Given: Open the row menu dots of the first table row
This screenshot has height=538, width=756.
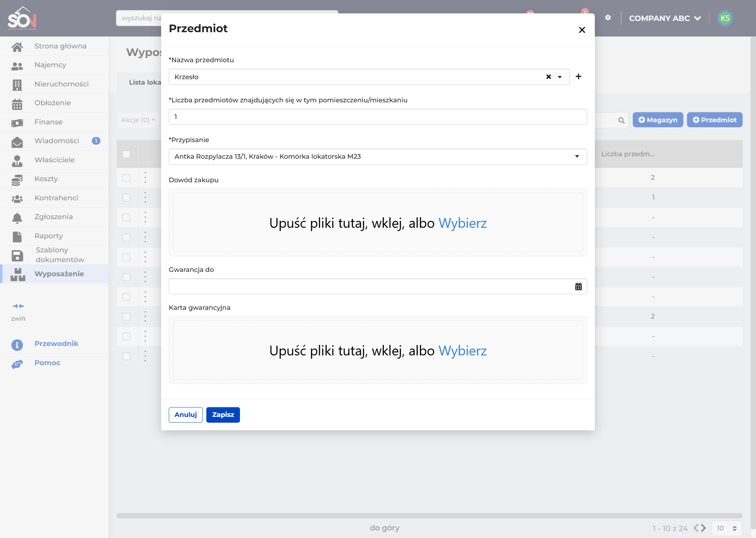Looking at the screenshot, I should coord(145,177).
